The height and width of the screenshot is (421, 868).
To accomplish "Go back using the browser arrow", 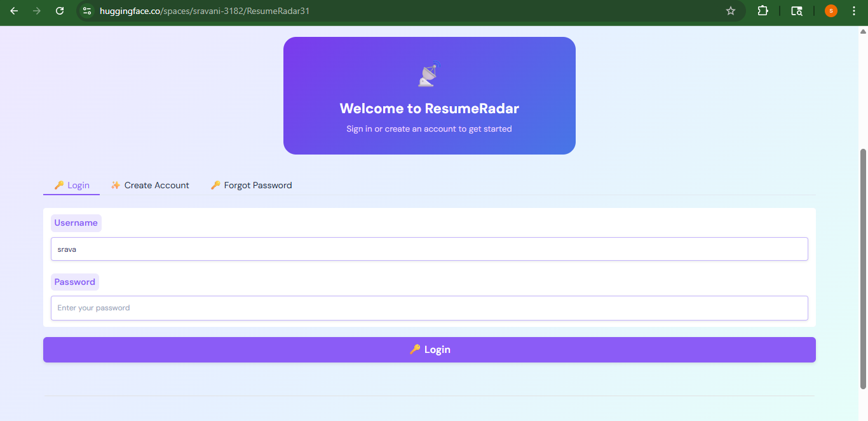I will pyautogui.click(x=14, y=10).
